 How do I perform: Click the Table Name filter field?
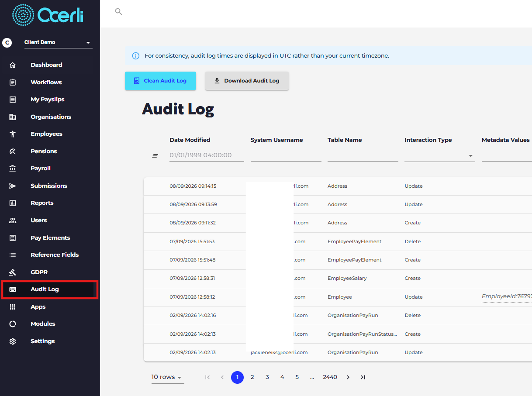[363, 155]
